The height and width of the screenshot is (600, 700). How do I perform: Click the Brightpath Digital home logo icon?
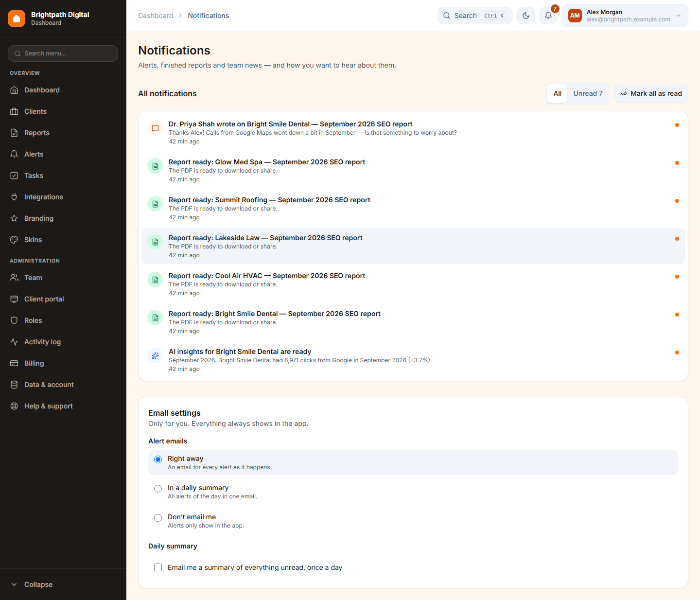coord(17,18)
